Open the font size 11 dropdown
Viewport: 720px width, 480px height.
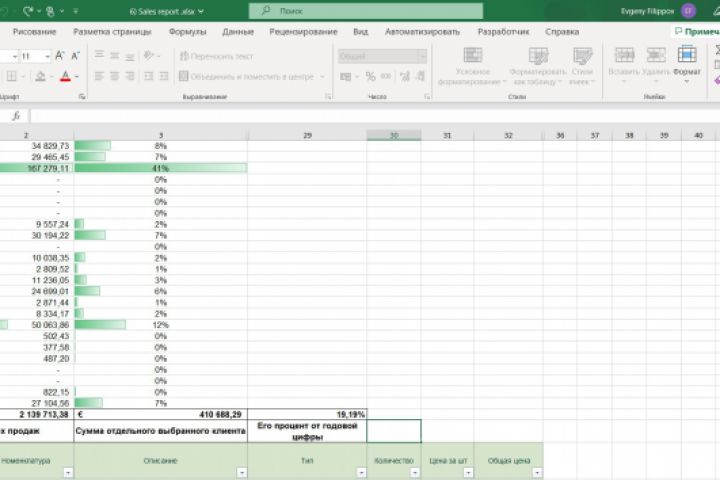point(47,56)
